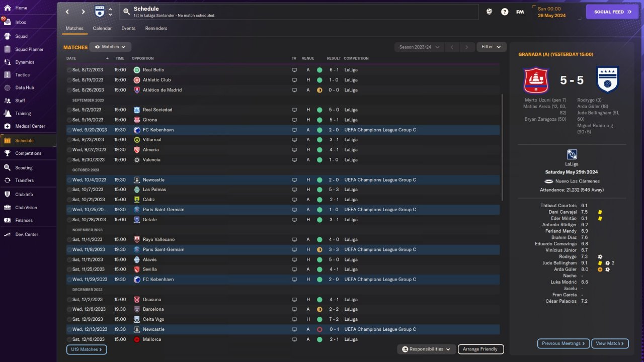Screen dimensions: 644x362
Task: Click the Atlético de Madrid club badge
Action: pos(137,90)
